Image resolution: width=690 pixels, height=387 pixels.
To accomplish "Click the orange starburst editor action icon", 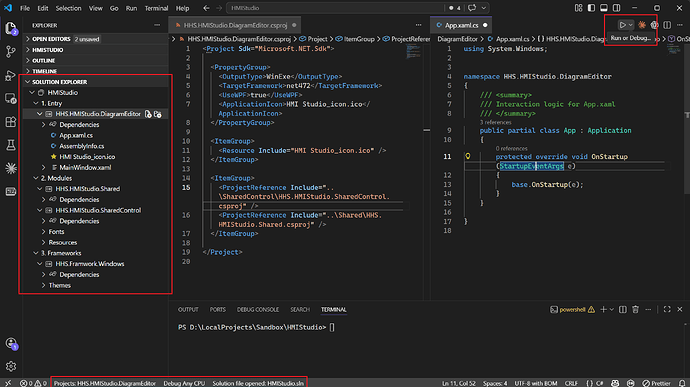I will (642, 25).
